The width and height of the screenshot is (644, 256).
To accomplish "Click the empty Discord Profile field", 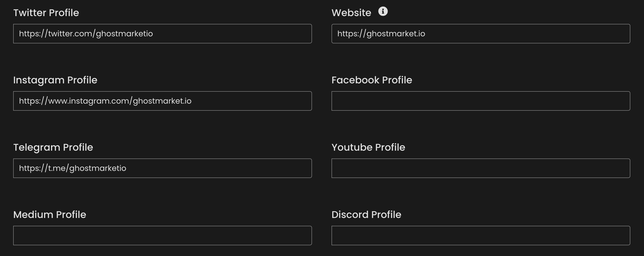I will pos(480,236).
